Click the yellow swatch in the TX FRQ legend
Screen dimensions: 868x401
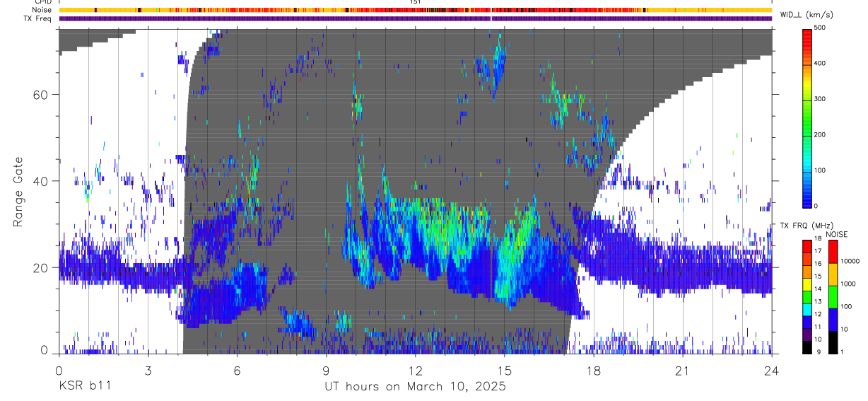(807, 283)
